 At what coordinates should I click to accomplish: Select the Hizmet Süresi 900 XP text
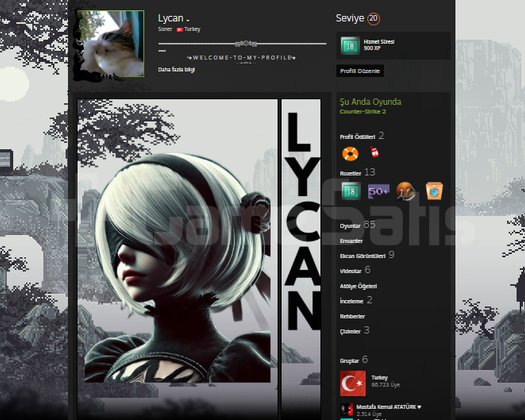379,45
